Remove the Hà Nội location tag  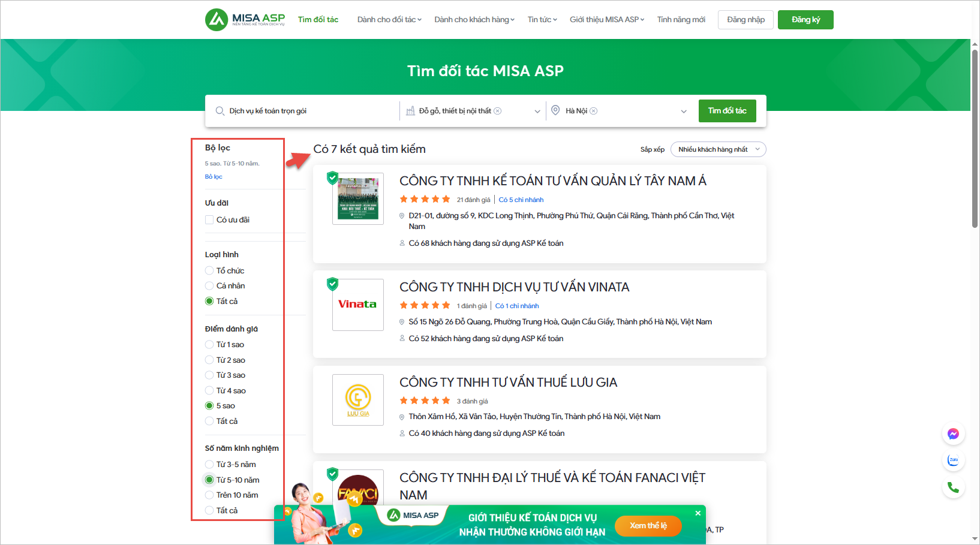594,111
